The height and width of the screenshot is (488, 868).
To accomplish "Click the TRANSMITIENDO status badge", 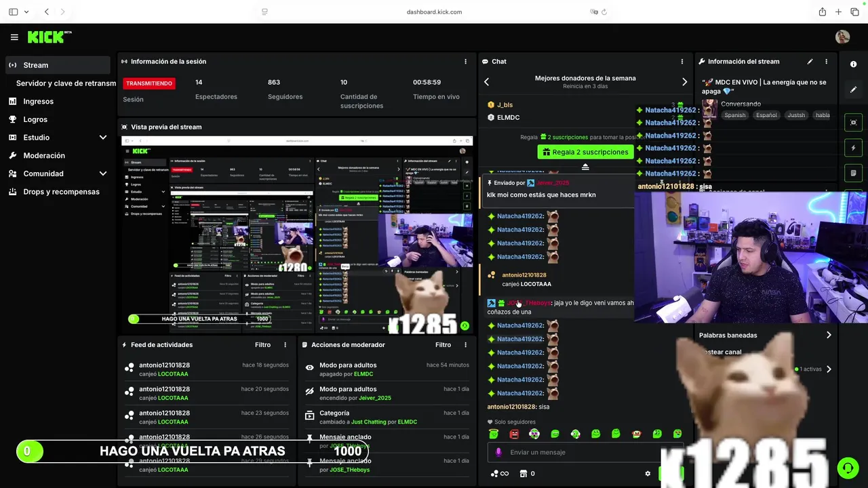I will [149, 83].
